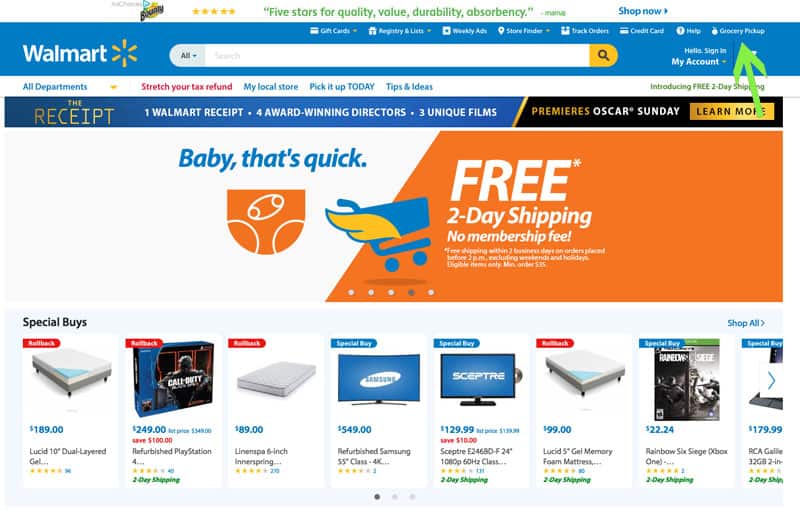Select the first carousel dot on hero banner
The height and width of the screenshot is (510, 800).
coord(351,292)
